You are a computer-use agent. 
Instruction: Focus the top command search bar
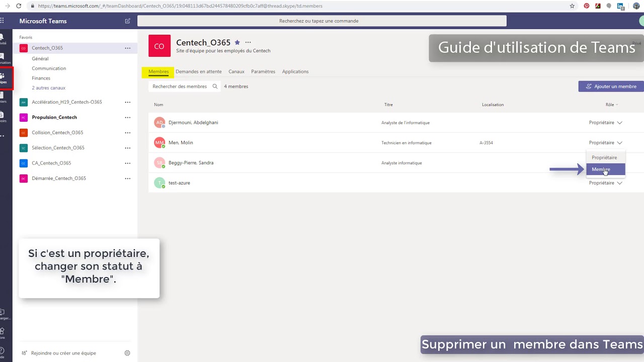point(322,21)
